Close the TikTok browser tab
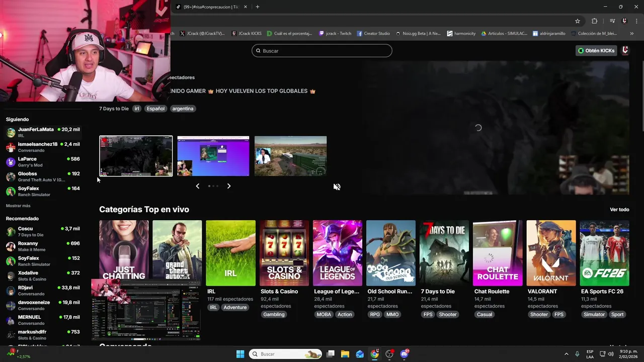 point(245,7)
